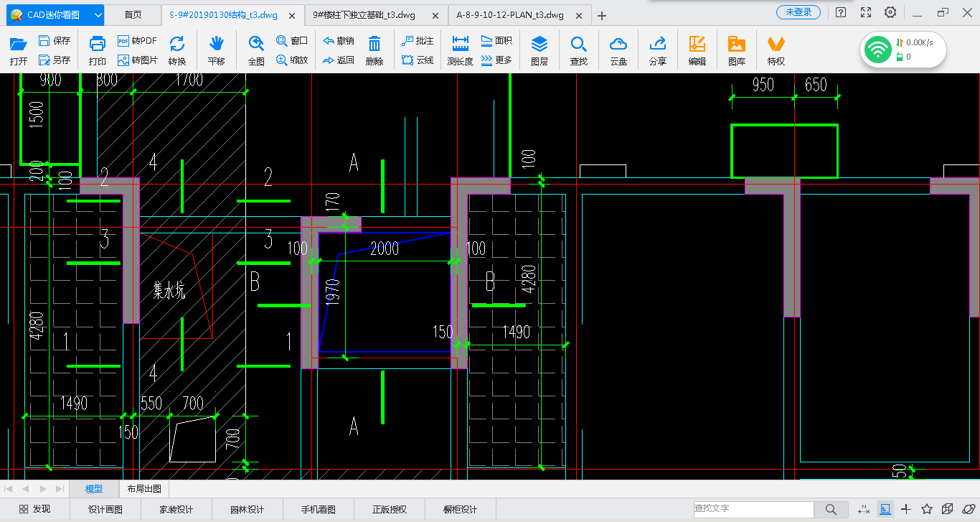
Task: Open the 家装设计 link
Action: tap(176, 509)
